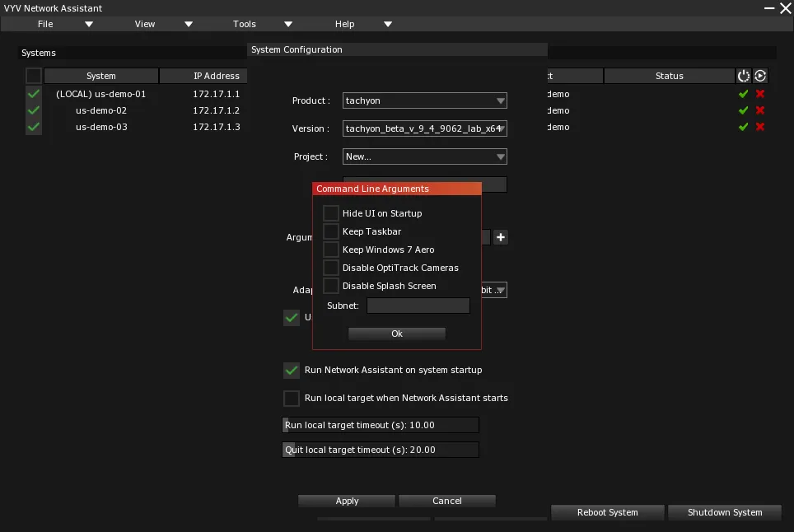Click green status checkmark for us-demo-02
Image resolution: width=794 pixels, height=532 pixels.
[x=743, y=110]
